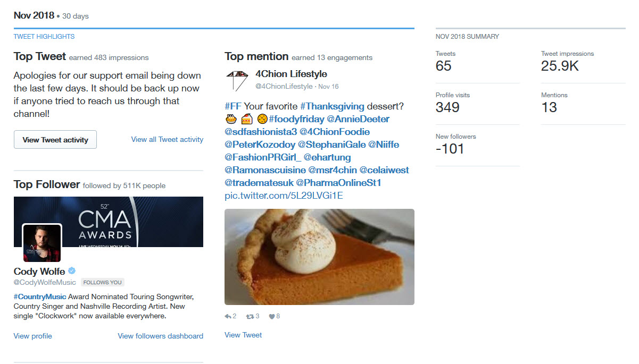The image size is (639, 364).
Task: Click Cody Wolfe's verified badge
Action: pos(72,271)
